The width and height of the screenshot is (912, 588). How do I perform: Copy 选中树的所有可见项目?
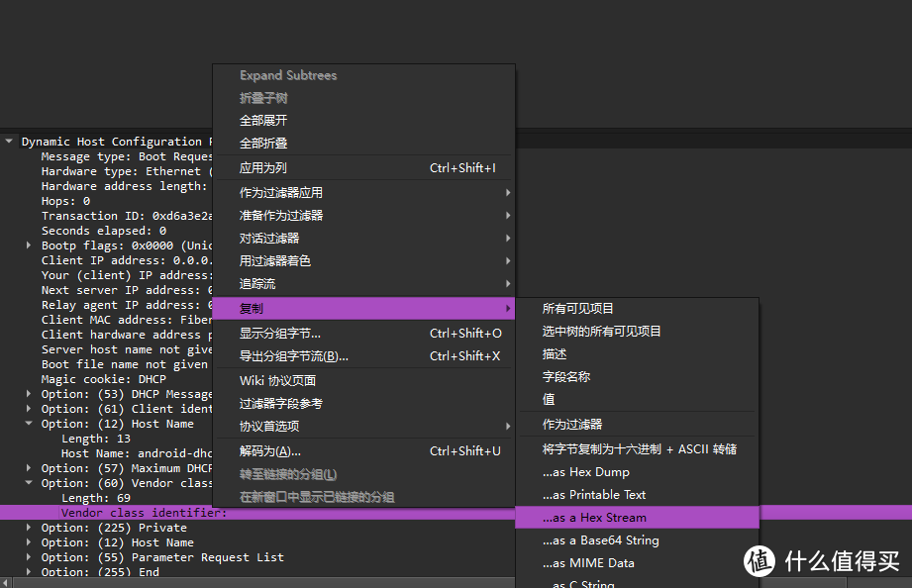(x=638, y=331)
